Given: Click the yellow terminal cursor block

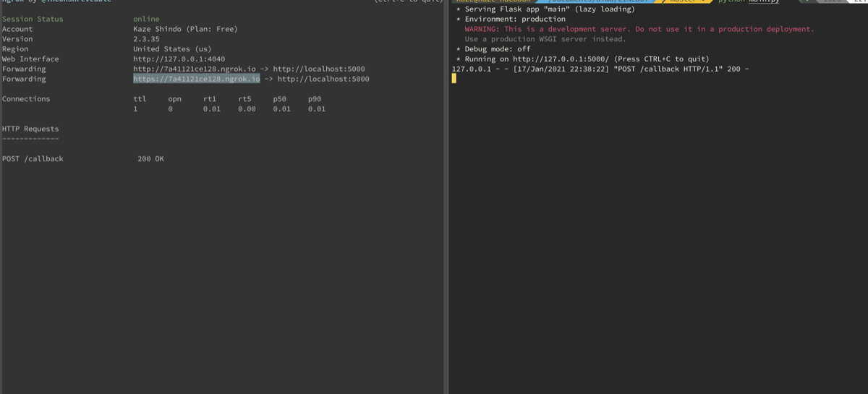Looking at the screenshot, I should [454, 79].
